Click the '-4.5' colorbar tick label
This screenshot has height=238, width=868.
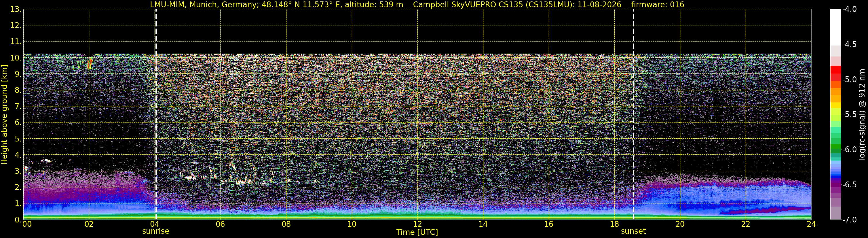(x=849, y=44)
